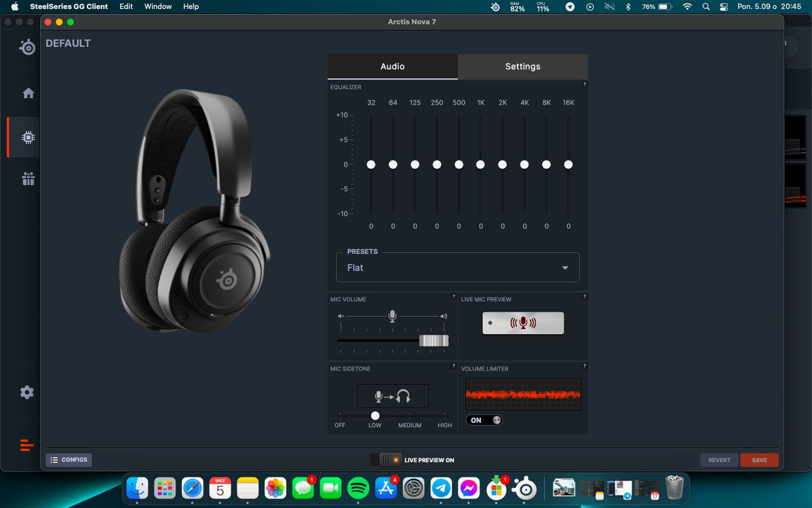Screen dimensions: 812x508
Task: Open the Presets dropdown showing Flat
Action: click(457, 267)
